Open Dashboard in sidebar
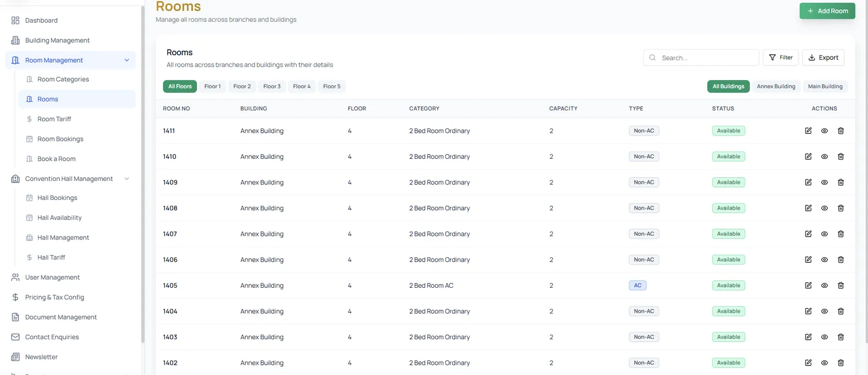 (x=71, y=21)
